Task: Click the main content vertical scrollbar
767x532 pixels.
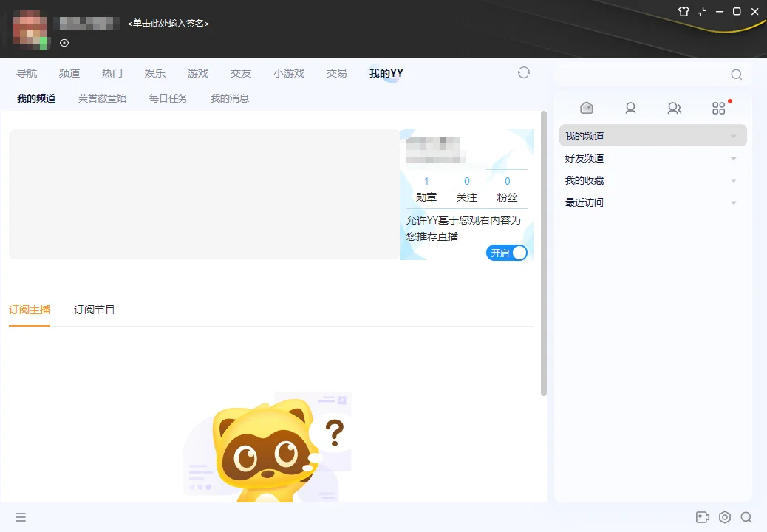Action: [543, 253]
